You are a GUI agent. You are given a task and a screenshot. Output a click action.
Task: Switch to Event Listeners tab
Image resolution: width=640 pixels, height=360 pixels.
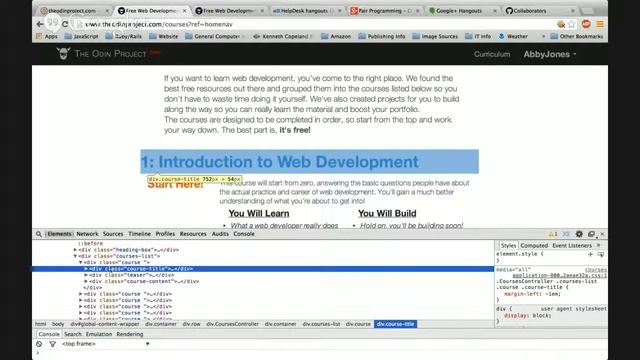point(572,246)
